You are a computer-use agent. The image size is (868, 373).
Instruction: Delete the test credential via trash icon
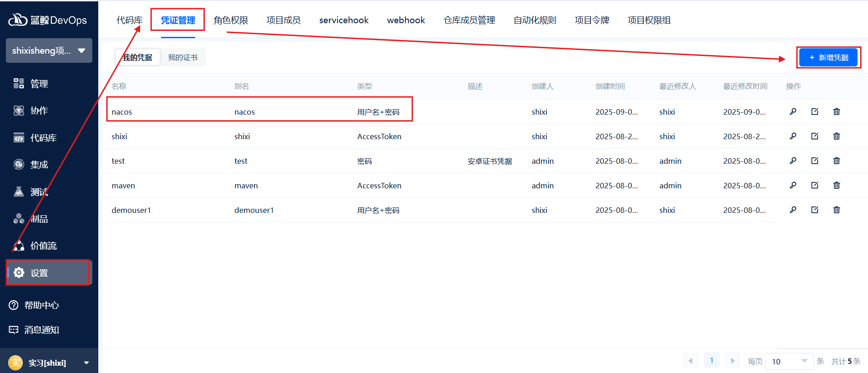pos(836,161)
